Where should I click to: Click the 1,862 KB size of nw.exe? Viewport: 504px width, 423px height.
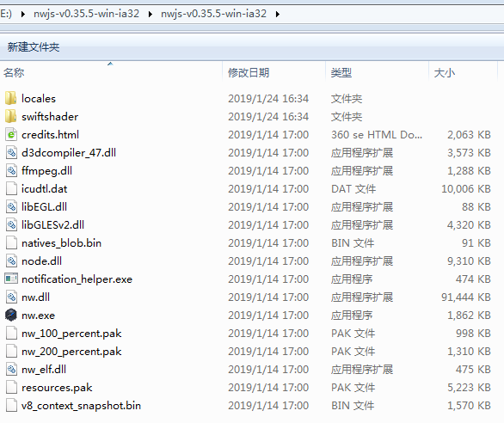click(x=469, y=316)
